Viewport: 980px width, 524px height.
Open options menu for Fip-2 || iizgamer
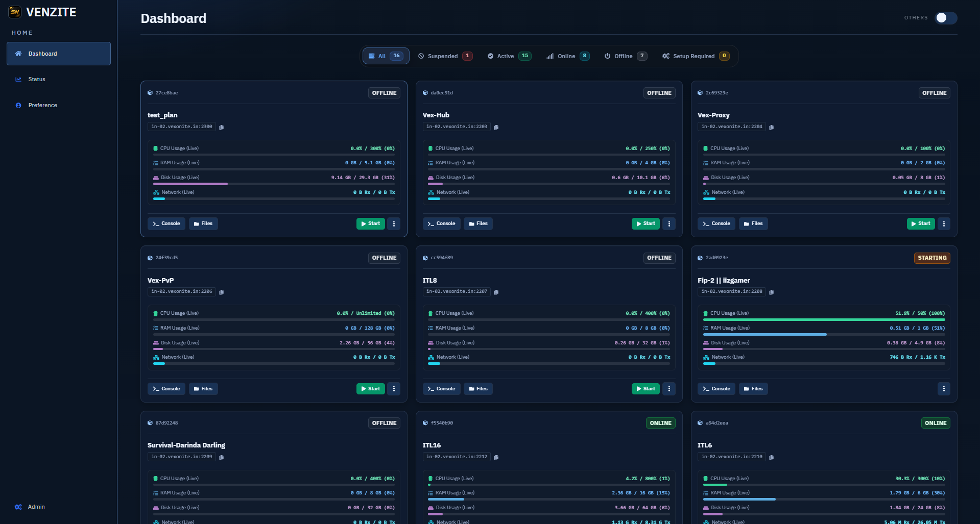pos(944,389)
